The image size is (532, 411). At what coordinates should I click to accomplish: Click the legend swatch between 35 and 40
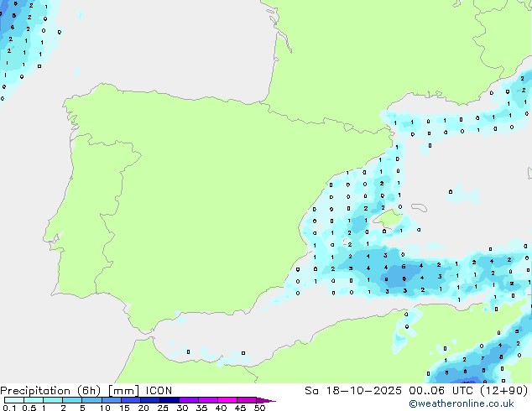pyautogui.click(x=207, y=400)
